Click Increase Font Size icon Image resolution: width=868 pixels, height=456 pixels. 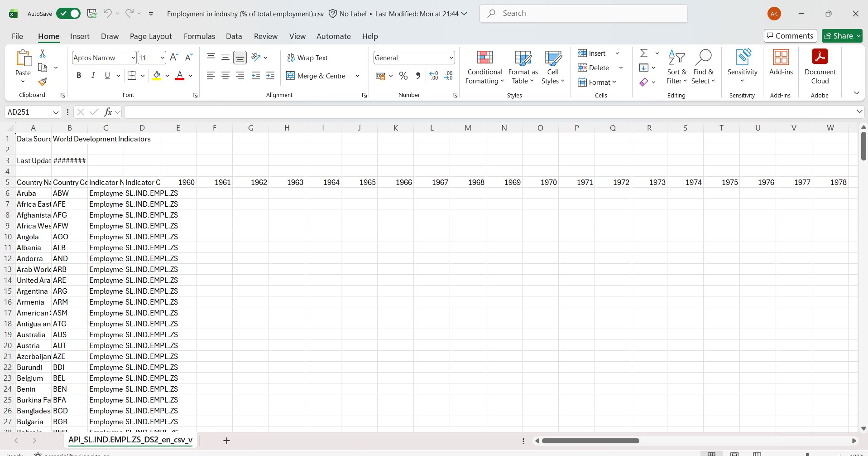point(174,57)
